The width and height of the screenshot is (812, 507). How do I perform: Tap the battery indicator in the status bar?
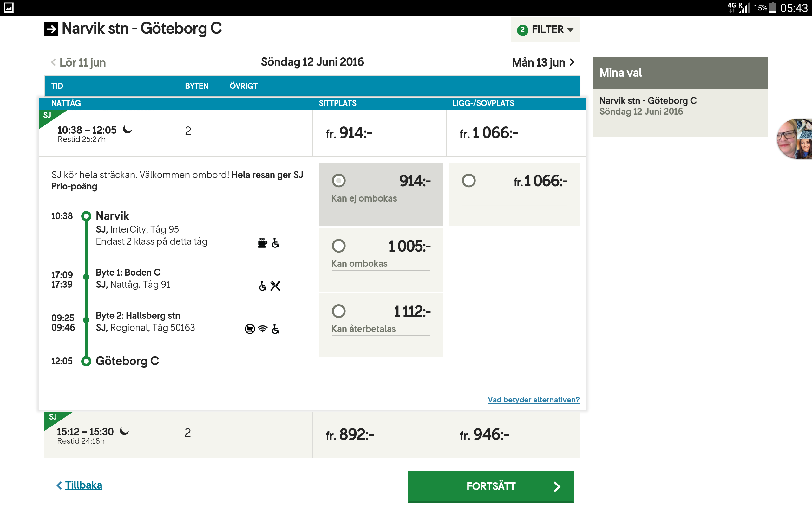772,7
